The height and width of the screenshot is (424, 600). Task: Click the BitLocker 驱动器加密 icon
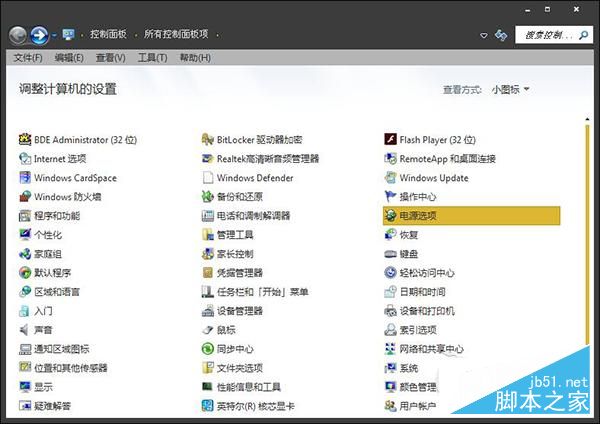pyautogui.click(x=207, y=139)
